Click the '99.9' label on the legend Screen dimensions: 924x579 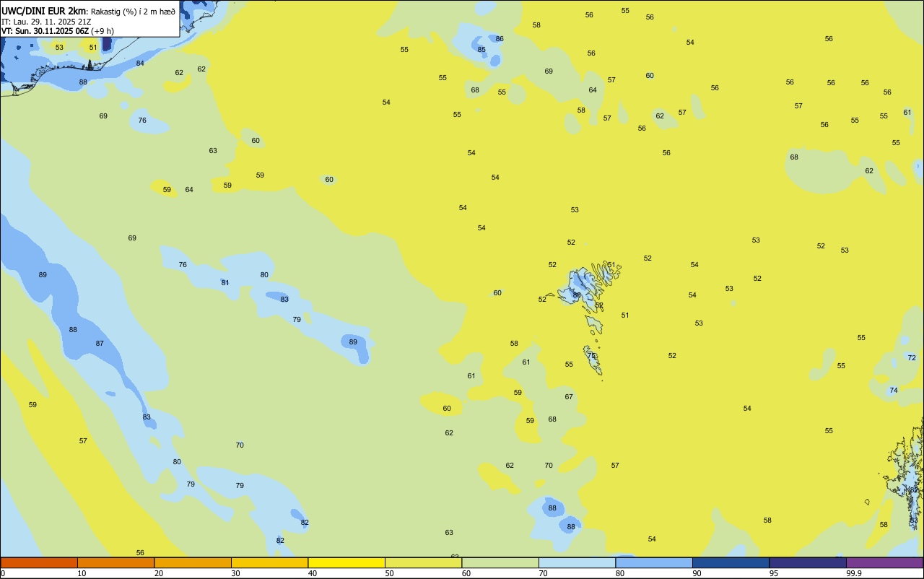854,573
